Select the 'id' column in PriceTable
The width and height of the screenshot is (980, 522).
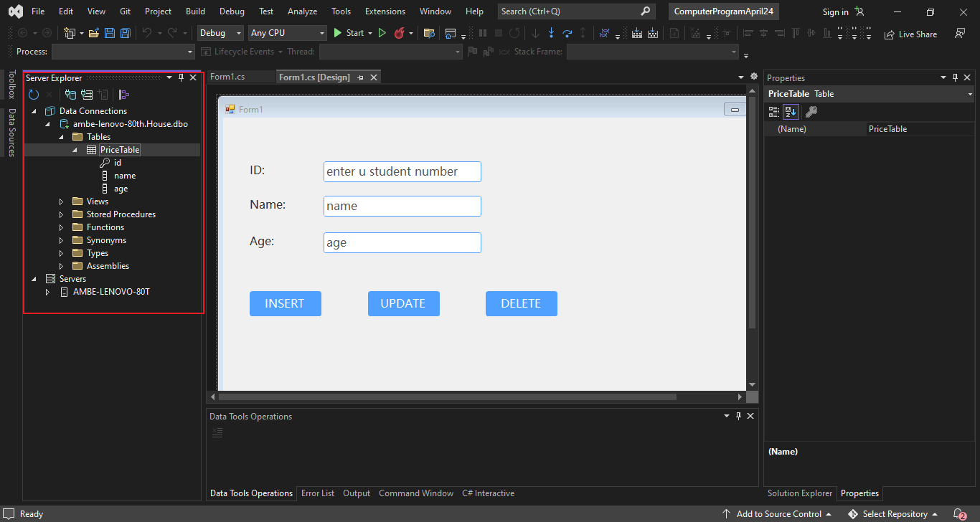coord(118,163)
